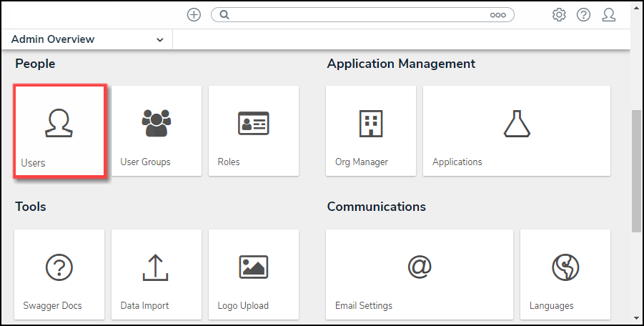
Task: Open the Applications flask tile
Action: (x=517, y=131)
